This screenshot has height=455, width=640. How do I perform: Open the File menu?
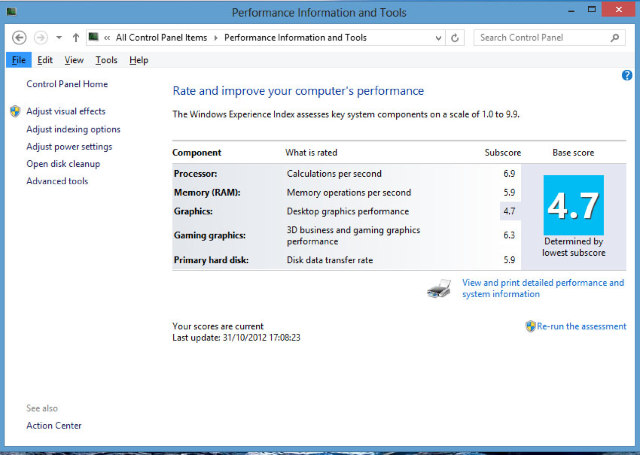click(18, 60)
